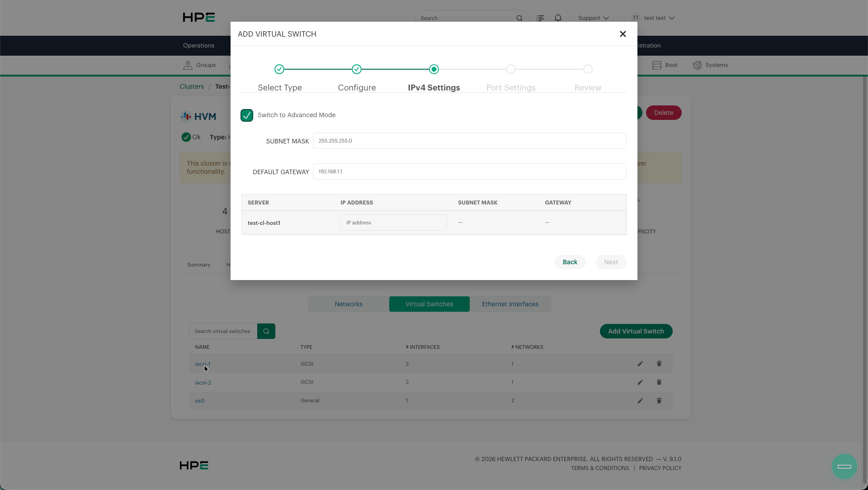Open the chat widget bubble
The image size is (868, 490).
844,466
